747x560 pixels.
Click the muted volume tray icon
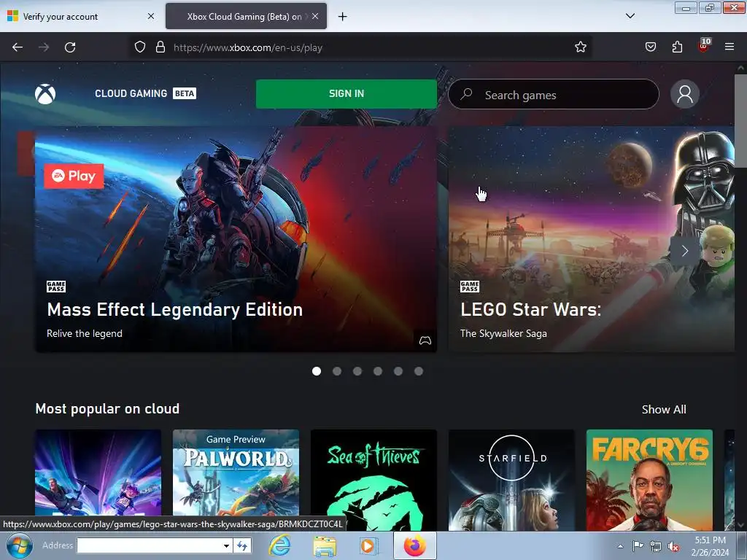[x=673, y=547]
